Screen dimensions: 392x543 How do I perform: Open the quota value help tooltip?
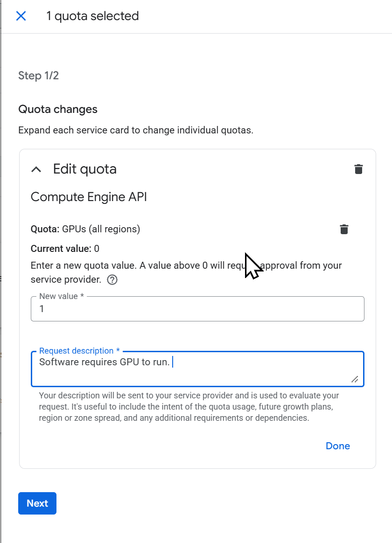tap(112, 280)
